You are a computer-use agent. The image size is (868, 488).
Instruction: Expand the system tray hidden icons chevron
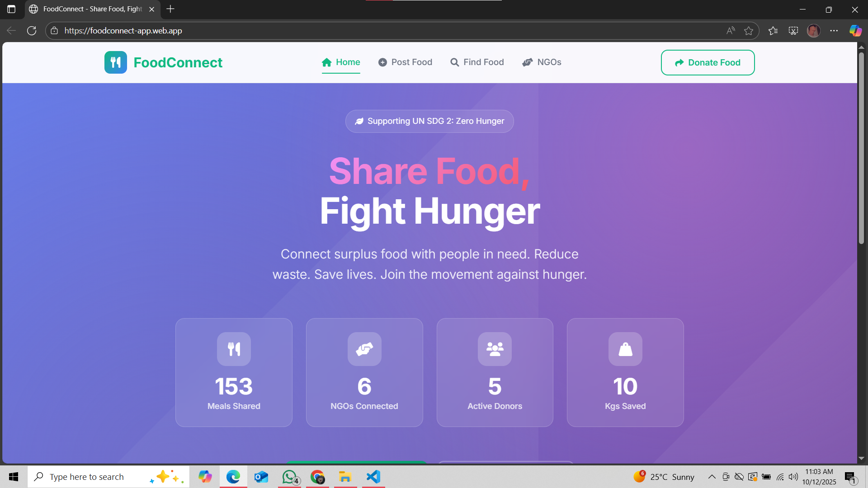(x=712, y=477)
